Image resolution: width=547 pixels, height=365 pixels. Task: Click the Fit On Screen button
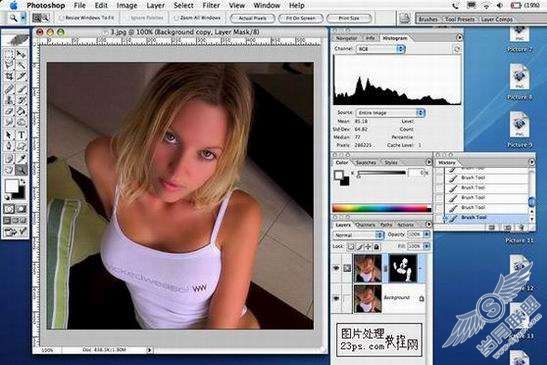tap(301, 18)
